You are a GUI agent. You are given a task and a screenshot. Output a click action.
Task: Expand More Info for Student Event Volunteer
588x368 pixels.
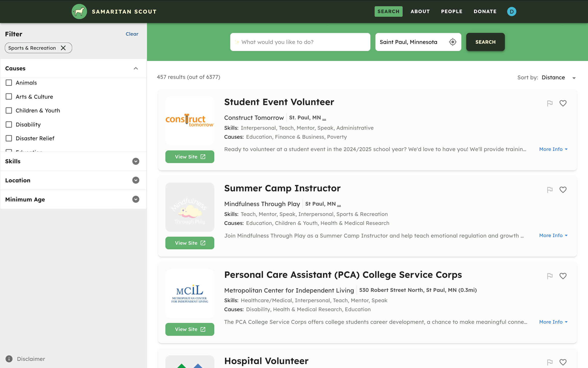(x=553, y=149)
